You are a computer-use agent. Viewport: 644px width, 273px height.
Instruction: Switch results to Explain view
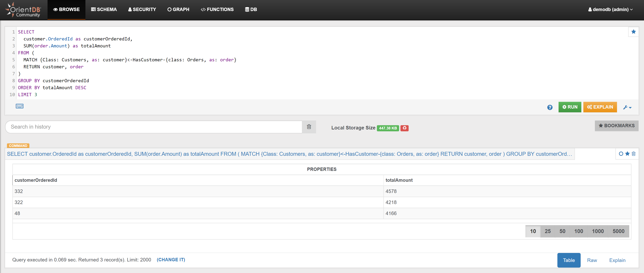click(617, 260)
